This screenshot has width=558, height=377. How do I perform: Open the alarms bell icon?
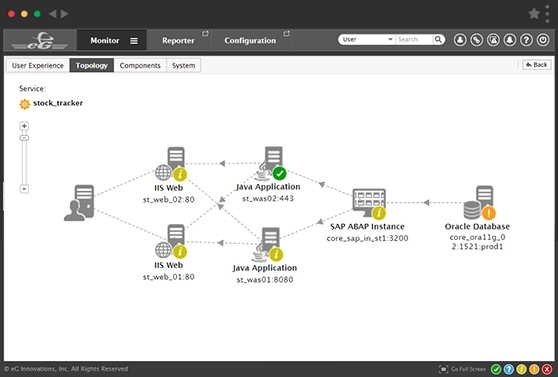(x=510, y=40)
